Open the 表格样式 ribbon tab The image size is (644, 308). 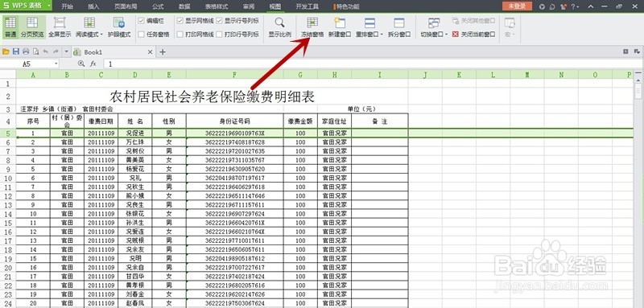click(x=217, y=6)
